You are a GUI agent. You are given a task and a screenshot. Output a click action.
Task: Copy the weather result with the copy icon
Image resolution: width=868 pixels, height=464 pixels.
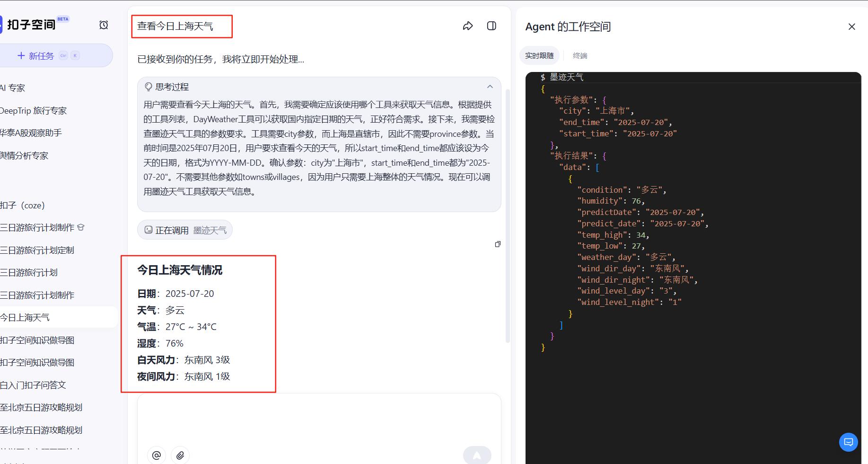pyautogui.click(x=498, y=244)
